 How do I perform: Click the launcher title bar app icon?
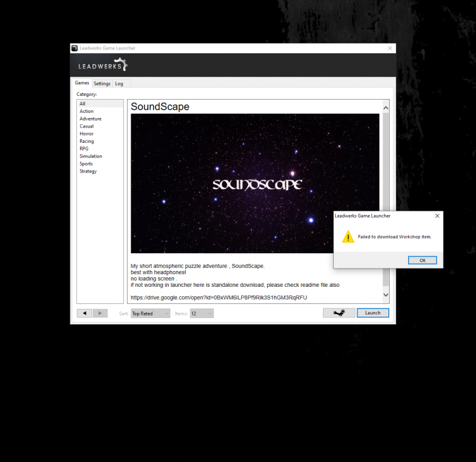[x=74, y=48]
